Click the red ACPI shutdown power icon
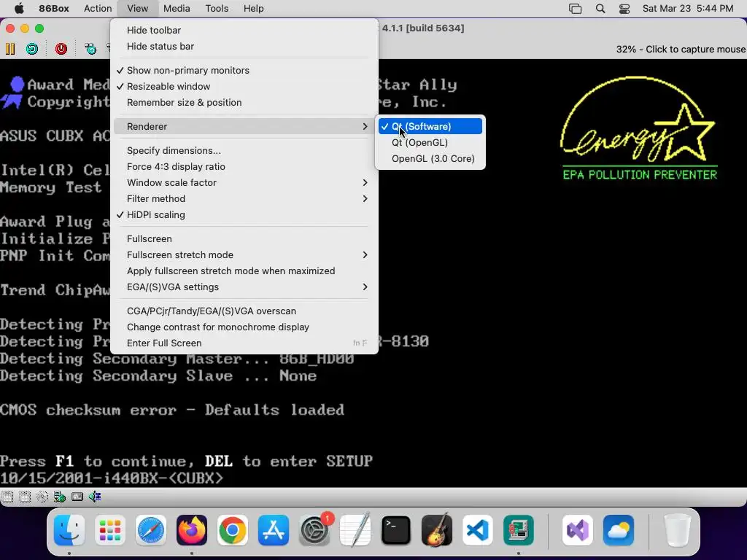This screenshot has width=747, height=560. 61,49
